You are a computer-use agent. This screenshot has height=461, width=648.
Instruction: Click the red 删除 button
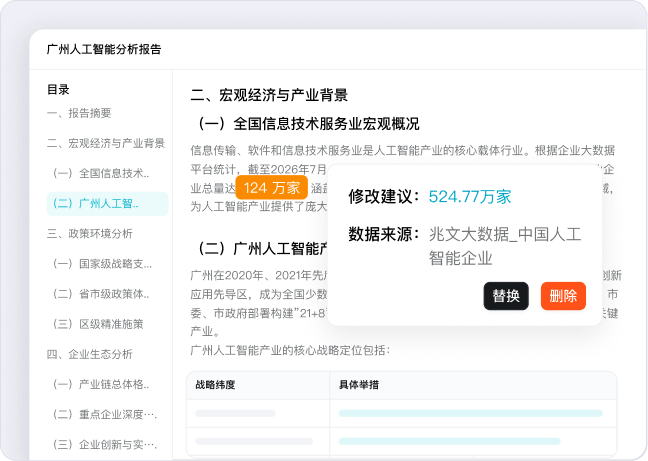pyautogui.click(x=563, y=296)
